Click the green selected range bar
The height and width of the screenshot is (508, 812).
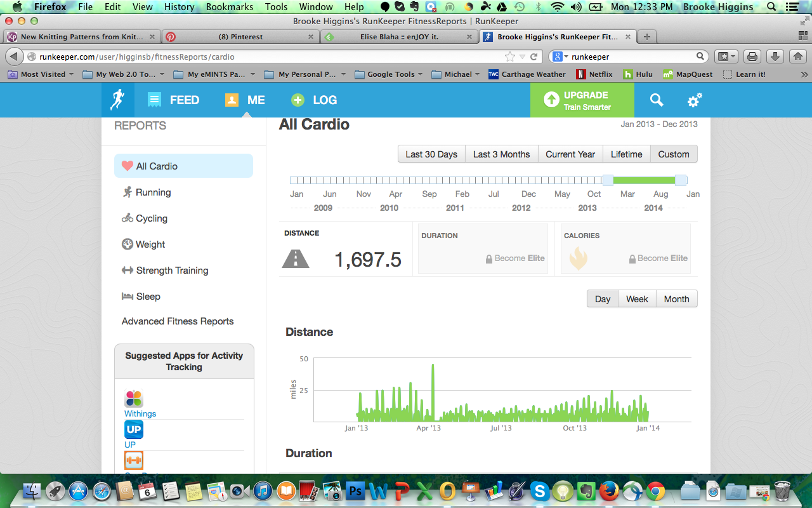[644, 180]
